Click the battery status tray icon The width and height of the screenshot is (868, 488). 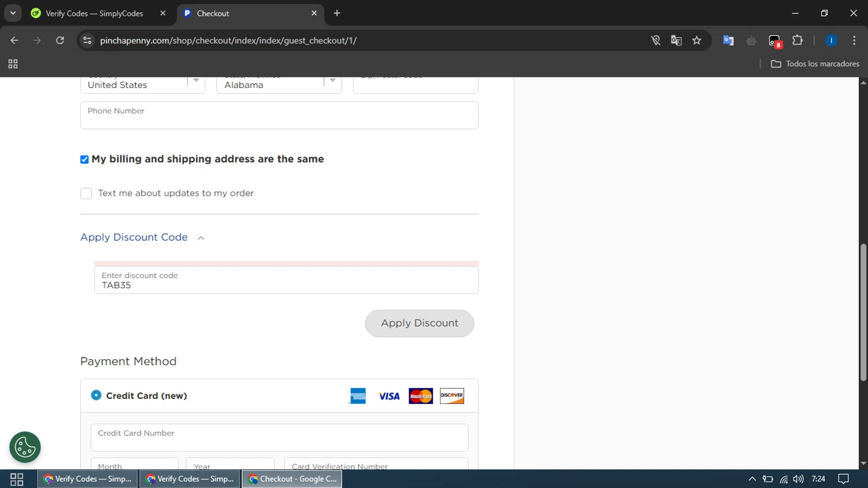pos(768,479)
